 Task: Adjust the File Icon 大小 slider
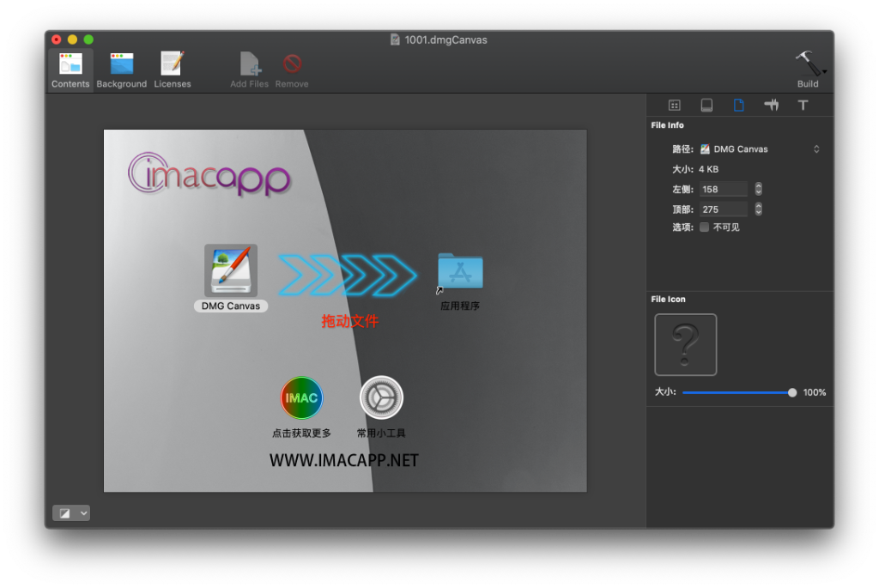(737, 392)
